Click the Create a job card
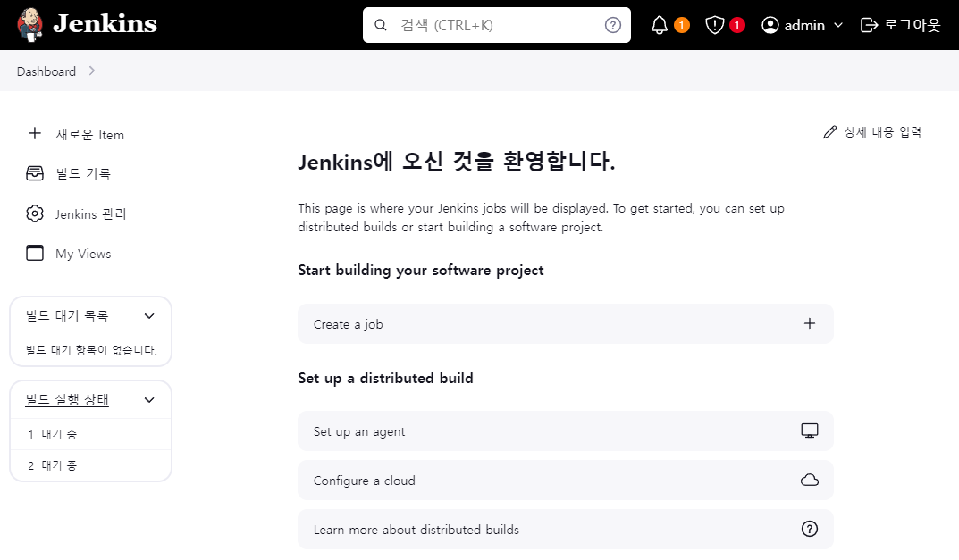 (566, 324)
